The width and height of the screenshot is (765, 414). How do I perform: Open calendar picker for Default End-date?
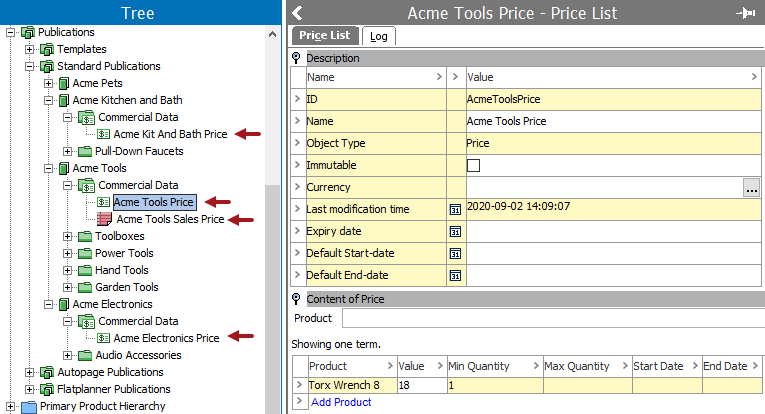click(x=455, y=276)
